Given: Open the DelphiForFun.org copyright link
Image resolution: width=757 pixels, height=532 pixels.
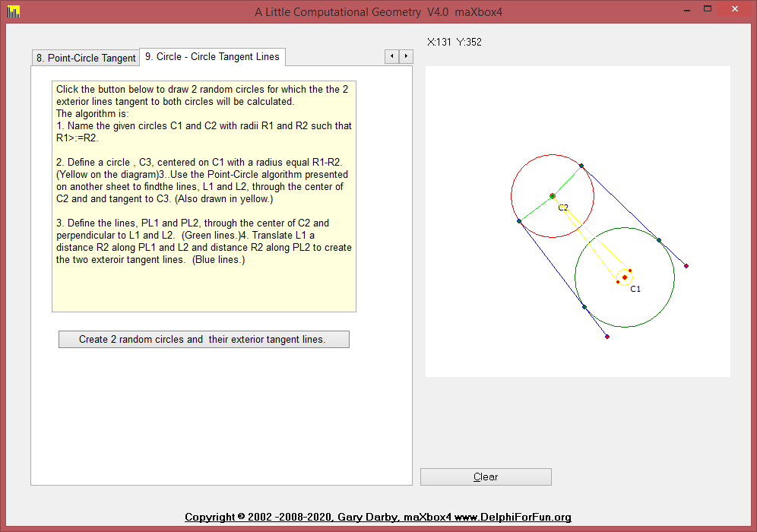Looking at the screenshot, I should point(378,518).
